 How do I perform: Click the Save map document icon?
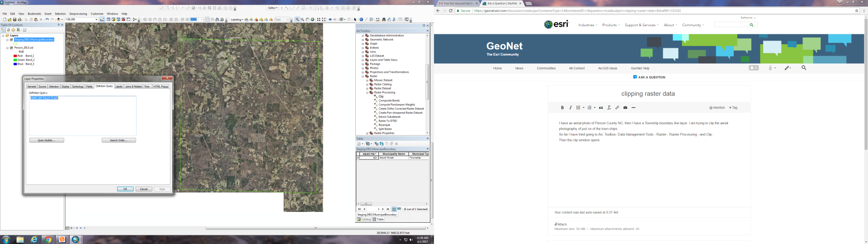(14, 19)
